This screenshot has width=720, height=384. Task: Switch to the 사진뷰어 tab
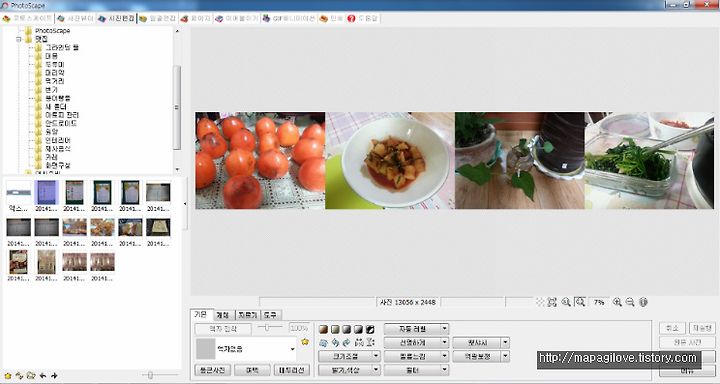pyautogui.click(x=75, y=18)
